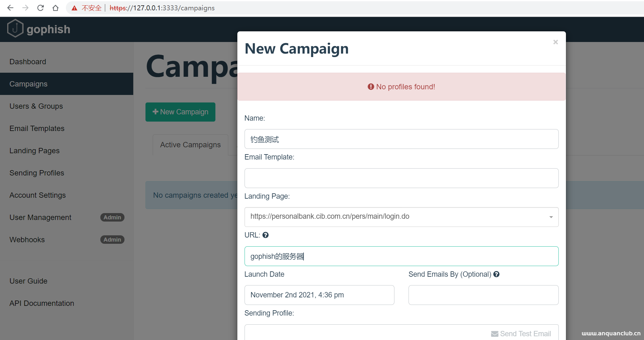Click the URL help question icon
The image size is (644, 340).
[x=266, y=235]
